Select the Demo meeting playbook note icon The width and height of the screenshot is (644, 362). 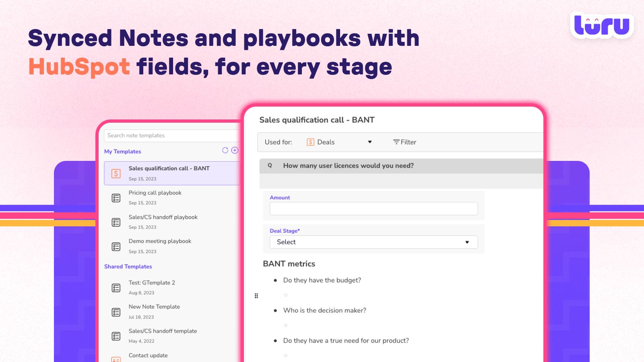pos(116,246)
